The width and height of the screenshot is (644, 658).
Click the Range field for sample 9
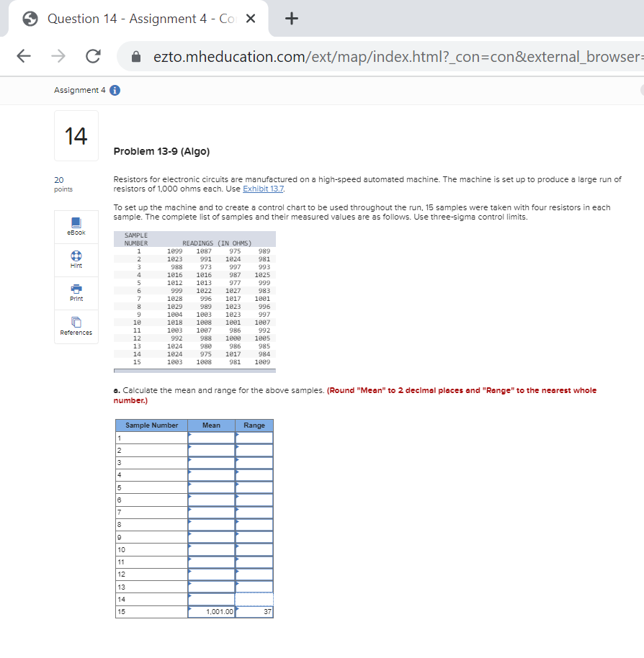point(254,537)
